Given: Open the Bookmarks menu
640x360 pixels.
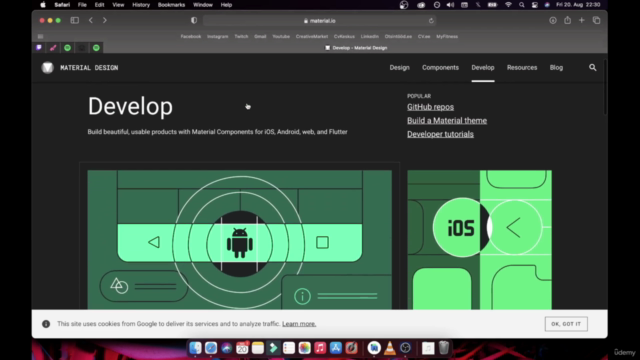Looking at the screenshot, I should tap(171, 5).
